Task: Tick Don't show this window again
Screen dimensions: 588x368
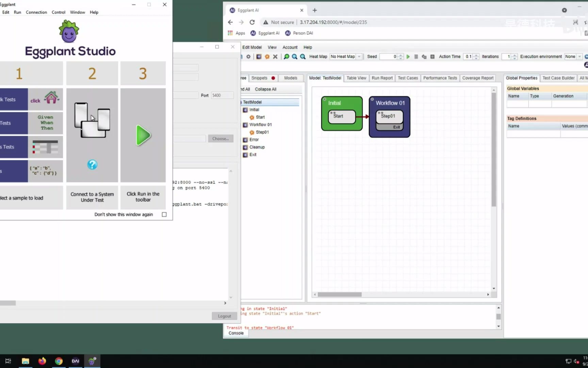Action: click(x=164, y=214)
